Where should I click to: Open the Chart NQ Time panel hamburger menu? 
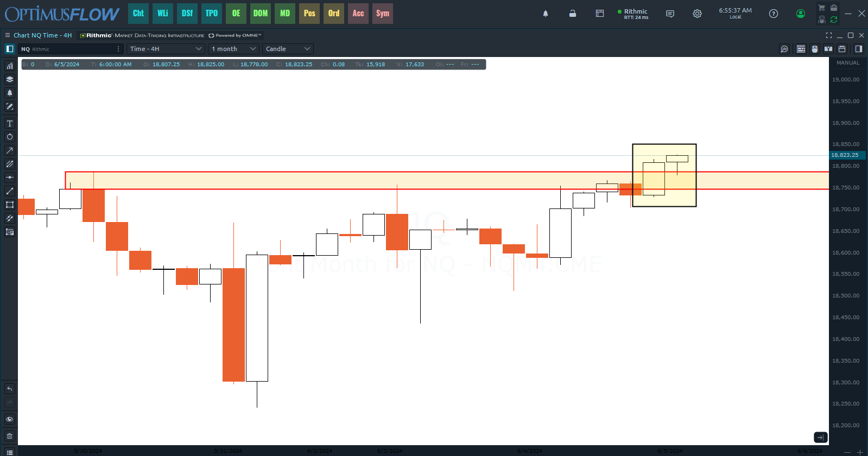click(8, 35)
